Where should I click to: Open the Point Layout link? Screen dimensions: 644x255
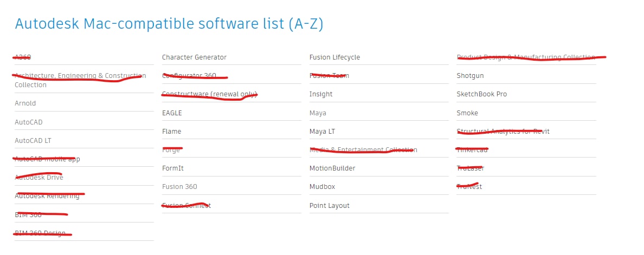pyautogui.click(x=330, y=206)
